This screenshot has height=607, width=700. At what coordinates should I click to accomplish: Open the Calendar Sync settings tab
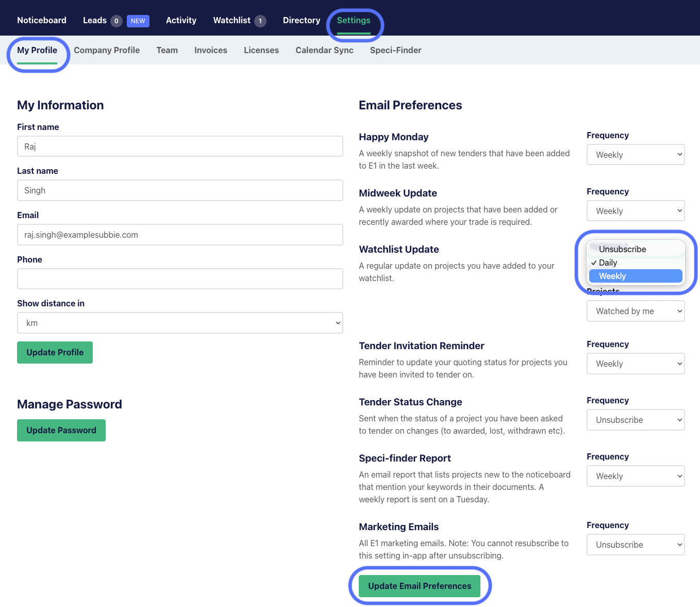coord(324,50)
